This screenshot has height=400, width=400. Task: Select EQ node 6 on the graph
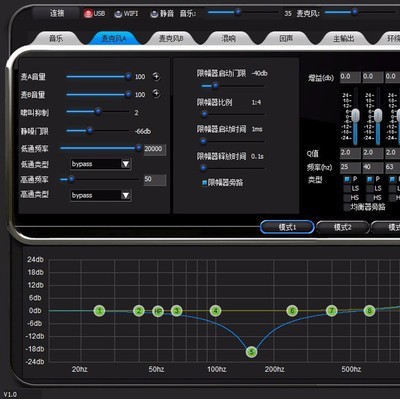pyautogui.click(x=292, y=311)
